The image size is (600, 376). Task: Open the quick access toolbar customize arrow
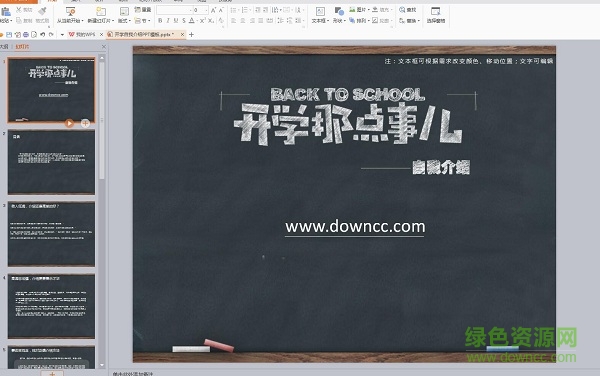pos(62,34)
